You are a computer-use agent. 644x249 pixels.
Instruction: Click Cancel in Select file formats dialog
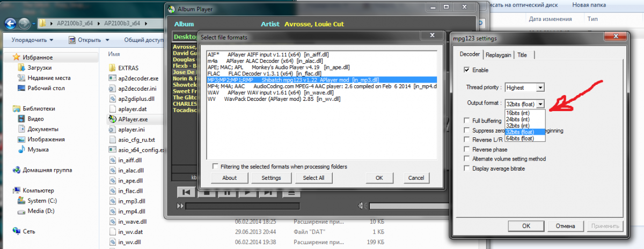click(x=416, y=178)
